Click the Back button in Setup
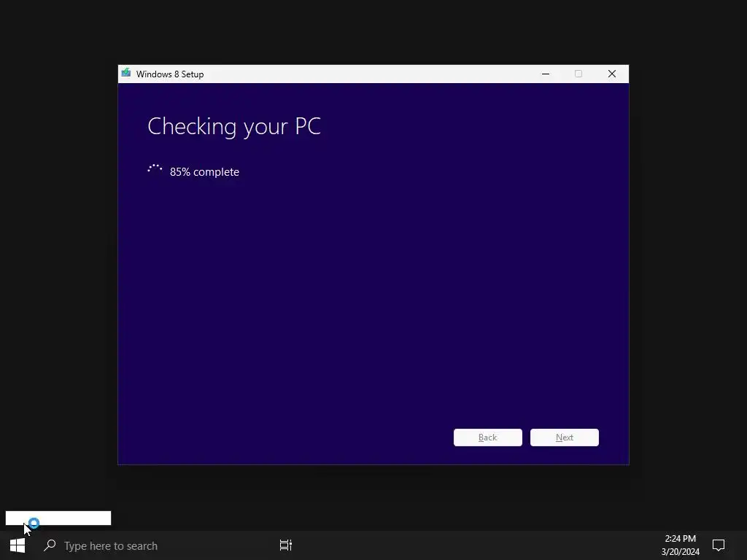This screenshot has height=560, width=747. click(x=487, y=437)
